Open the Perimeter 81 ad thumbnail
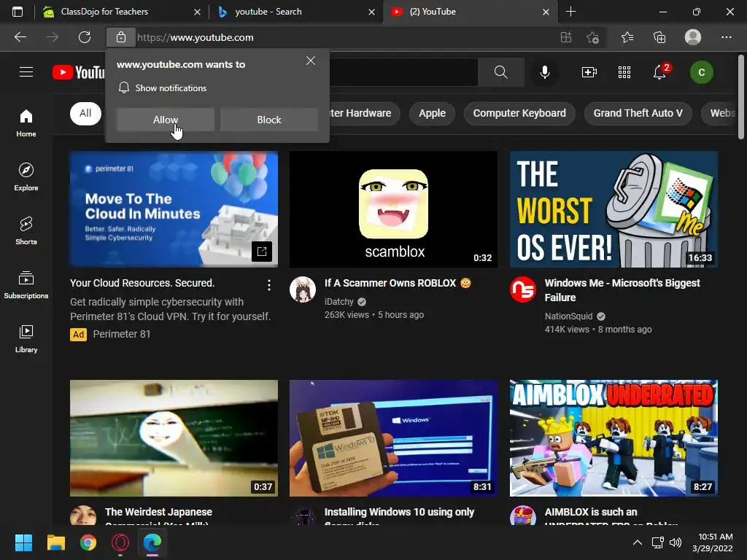This screenshot has height=560, width=747. pos(174,209)
